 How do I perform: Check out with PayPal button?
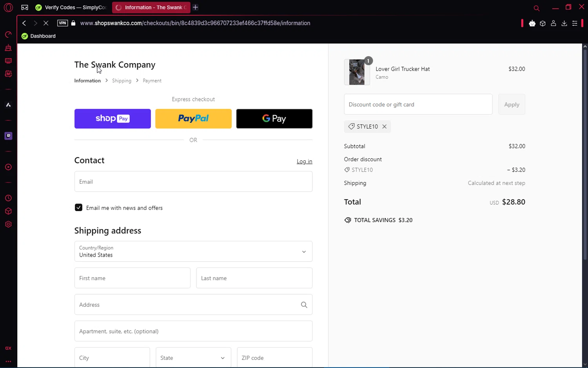(193, 118)
